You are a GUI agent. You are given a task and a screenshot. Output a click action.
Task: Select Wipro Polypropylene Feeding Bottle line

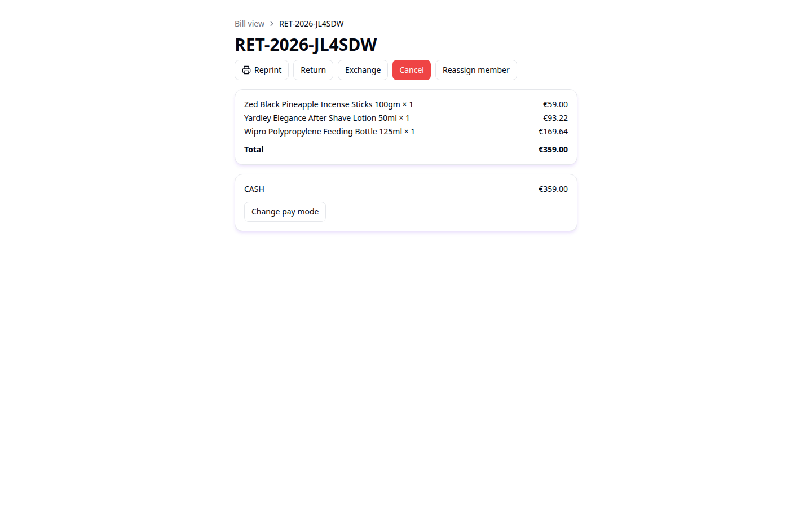[406, 132]
